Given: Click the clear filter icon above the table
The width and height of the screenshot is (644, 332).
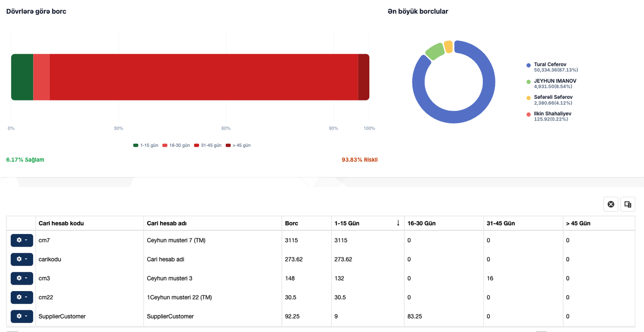Looking at the screenshot, I should 611,204.
